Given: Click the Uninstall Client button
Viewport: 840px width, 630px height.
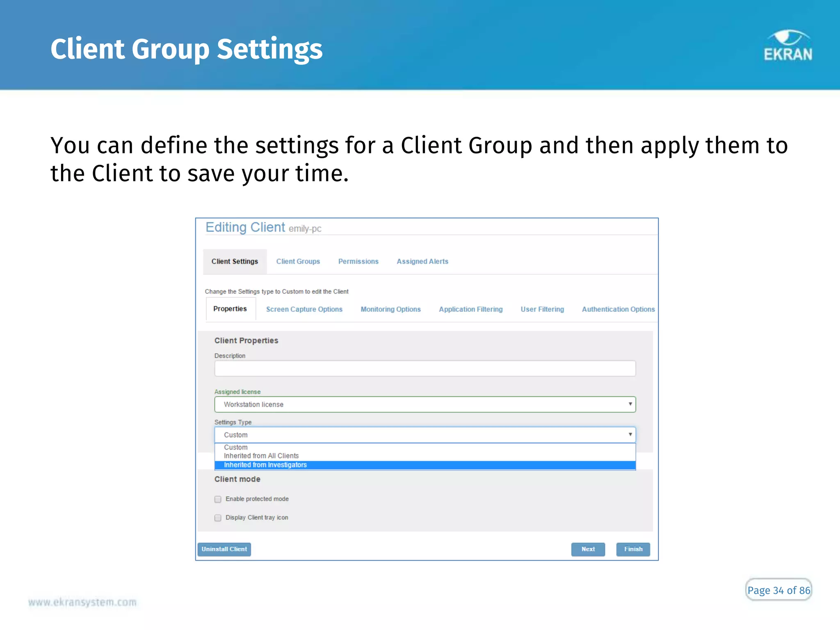Looking at the screenshot, I should (x=224, y=549).
